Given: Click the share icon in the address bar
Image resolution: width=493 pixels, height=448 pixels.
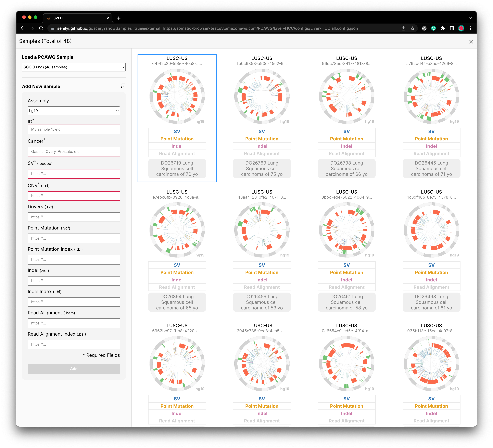Looking at the screenshot, I should tap(403, 28).
